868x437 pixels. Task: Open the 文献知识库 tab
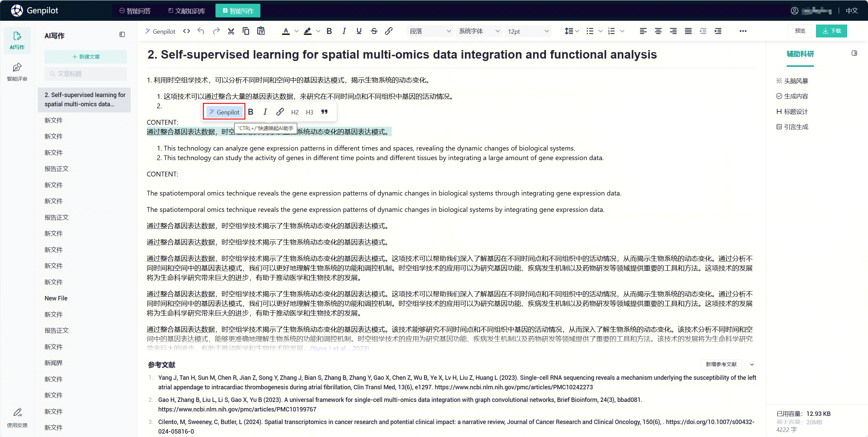(x=187, y=11)
